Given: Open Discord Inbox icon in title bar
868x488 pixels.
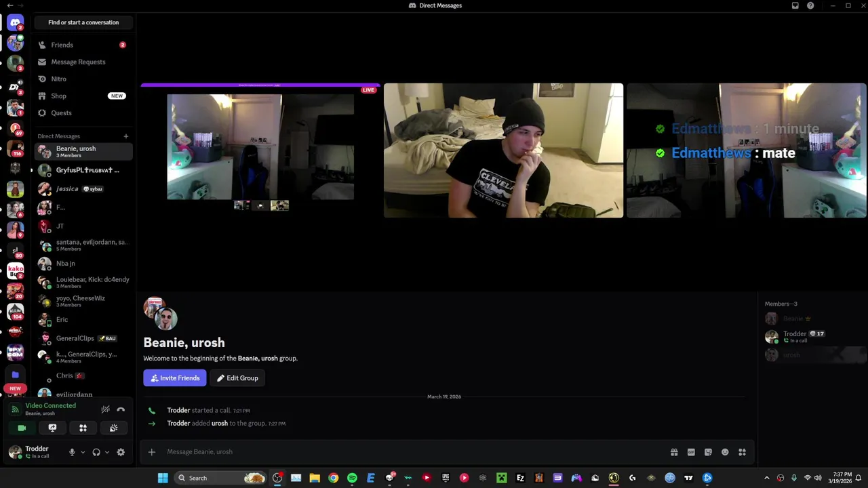Looking at the screenshot, I should (795, 5).
